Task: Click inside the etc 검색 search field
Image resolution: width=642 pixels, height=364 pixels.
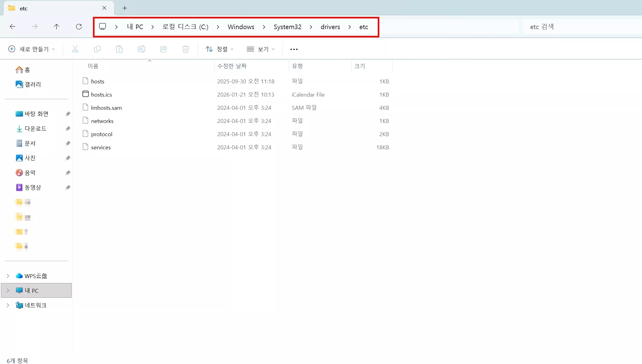Action: tap(580, 27)
